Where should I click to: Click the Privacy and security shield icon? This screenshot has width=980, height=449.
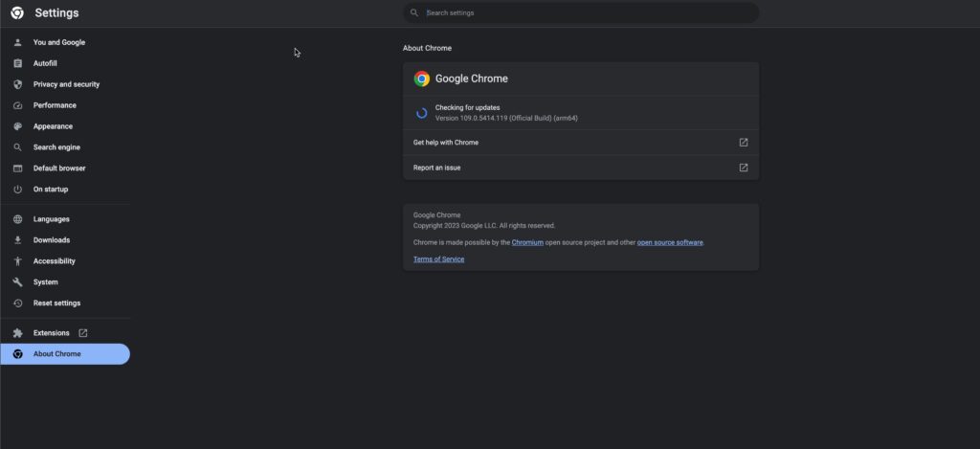point(17,84)
